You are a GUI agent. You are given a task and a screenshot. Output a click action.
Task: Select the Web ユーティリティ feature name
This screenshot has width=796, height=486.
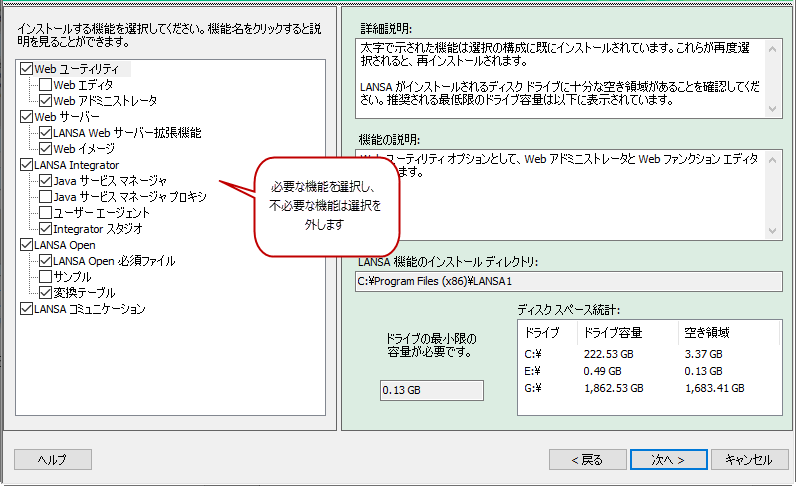(x=77, y=69)
